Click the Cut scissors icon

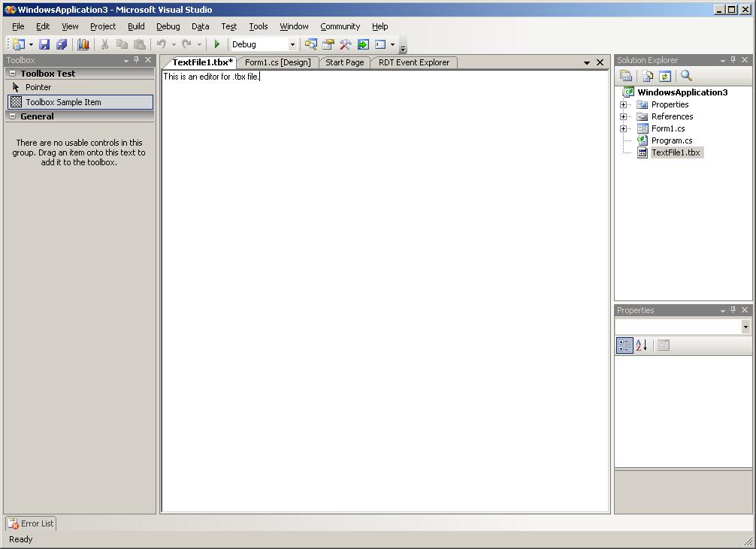click(104, 45)
